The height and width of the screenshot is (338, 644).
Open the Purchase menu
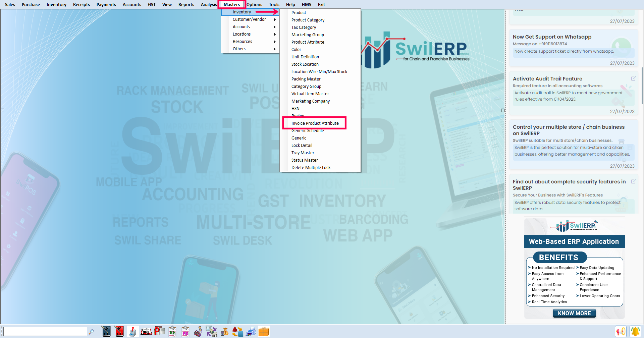coord(31,4)
